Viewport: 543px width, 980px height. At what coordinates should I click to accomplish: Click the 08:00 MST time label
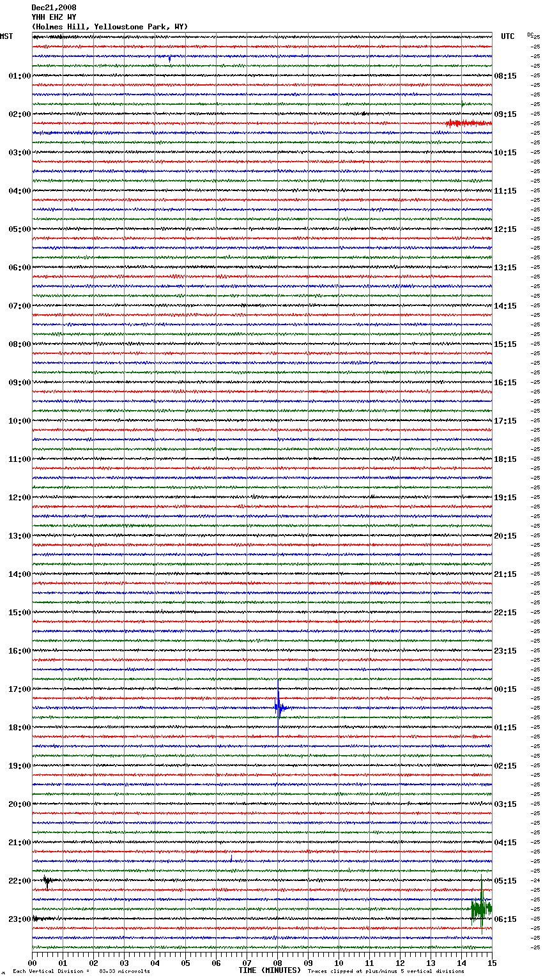20,344
